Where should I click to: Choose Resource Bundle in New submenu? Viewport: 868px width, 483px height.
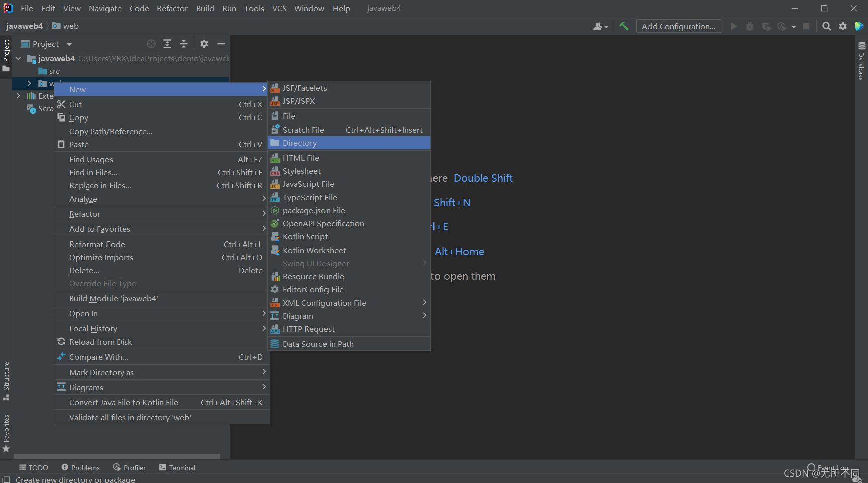coord(349,276)
